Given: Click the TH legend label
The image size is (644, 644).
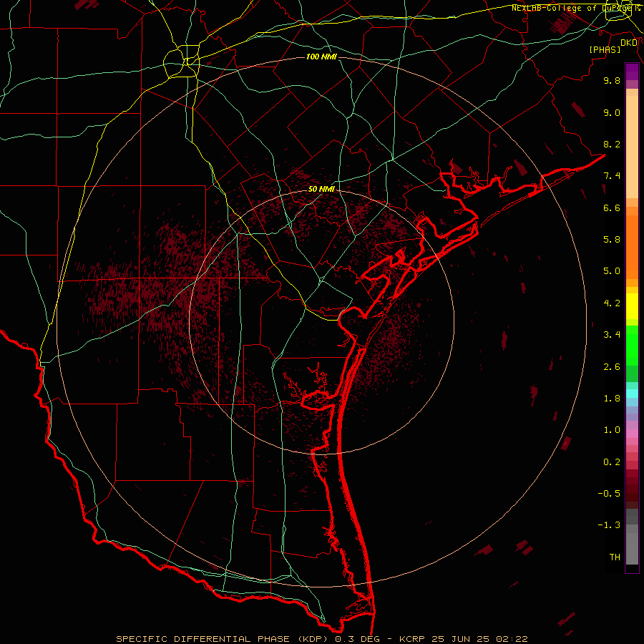Looking at the screenshot, I should [x=615, y=557].
